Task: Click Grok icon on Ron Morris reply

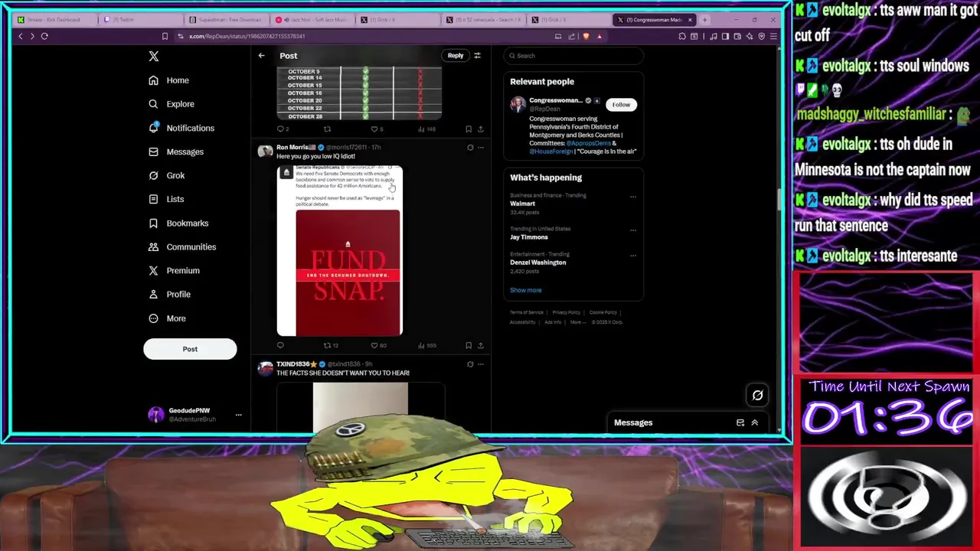Action: click(470, 148)
